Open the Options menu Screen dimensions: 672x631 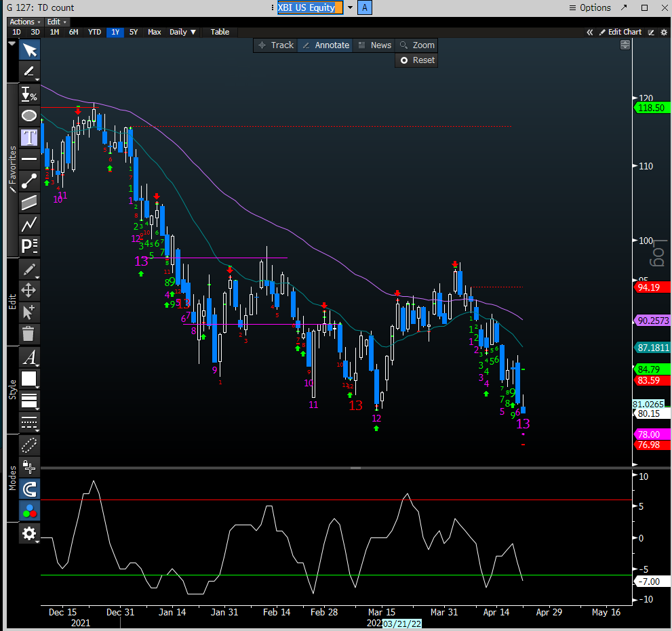pyautogui.click(x=590, y=7)
